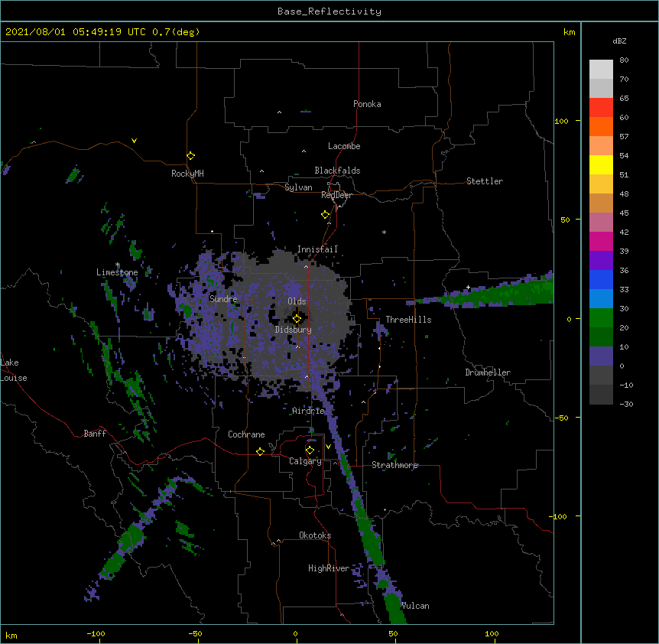Image resolution: width=659 pixels, height=644 pixels.
Task: Click the ThreeHills label
Action: tap(408, 320)
